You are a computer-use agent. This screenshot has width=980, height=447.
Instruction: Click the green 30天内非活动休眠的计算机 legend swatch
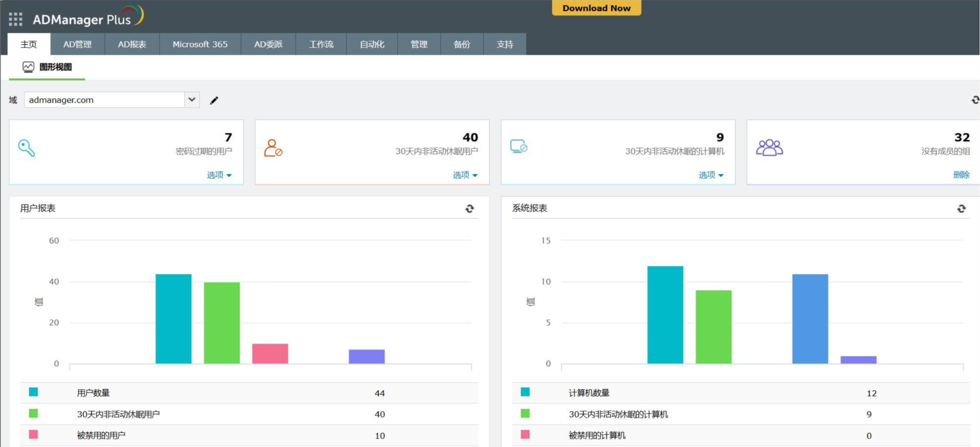[525, 414]
